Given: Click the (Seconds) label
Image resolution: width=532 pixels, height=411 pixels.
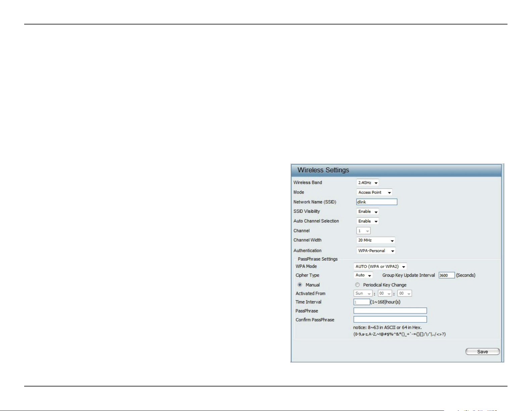Looking at the screenshot, I should click(x=466, y=275).
